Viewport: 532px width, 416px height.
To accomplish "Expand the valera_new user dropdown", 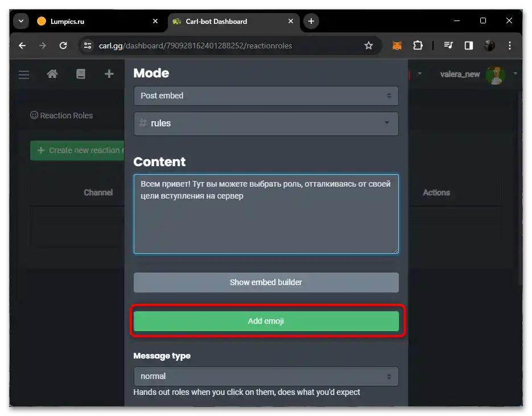I will pos(515,73).
